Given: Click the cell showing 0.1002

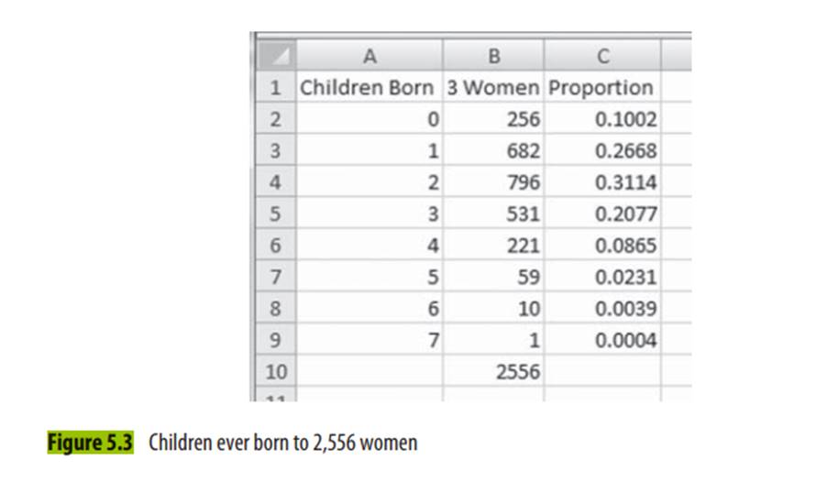Looking at the screenshot, I should (x=602, y=120).
